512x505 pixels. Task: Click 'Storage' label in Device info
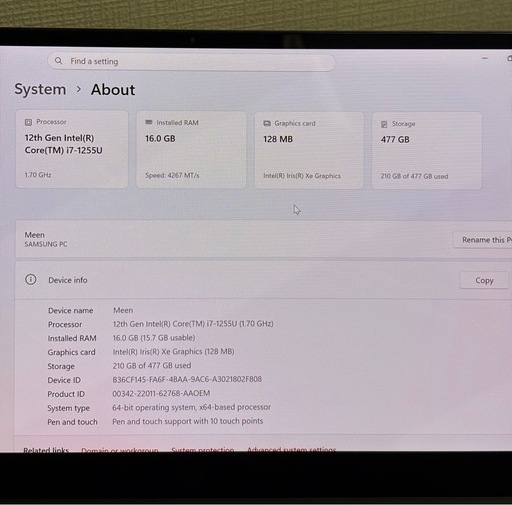(61, 366)
